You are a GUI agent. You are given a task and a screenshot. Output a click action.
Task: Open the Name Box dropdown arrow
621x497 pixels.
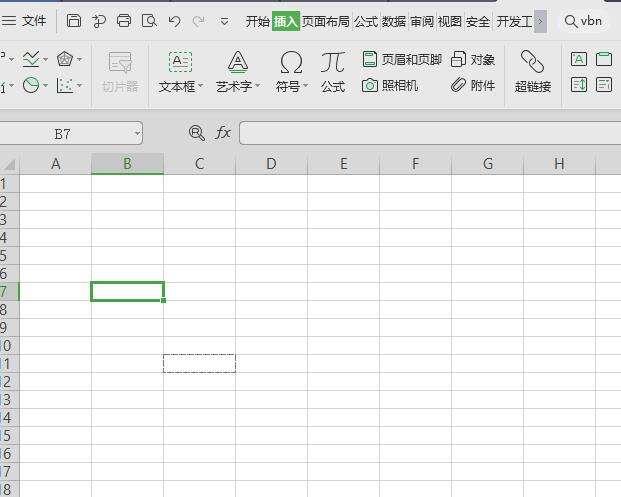point(137,133)
